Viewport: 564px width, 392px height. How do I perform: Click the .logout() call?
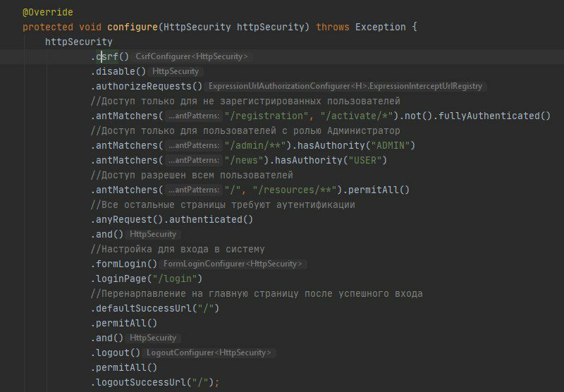point(116,353)
